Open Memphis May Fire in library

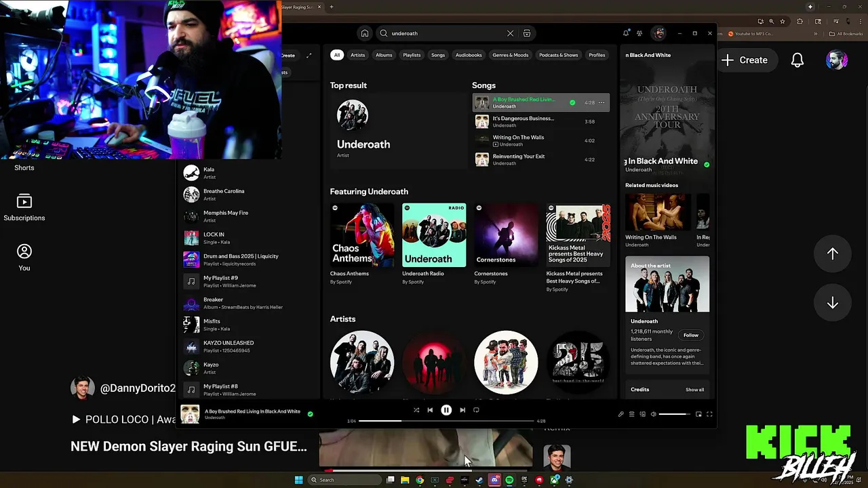(x=249, y=216)
